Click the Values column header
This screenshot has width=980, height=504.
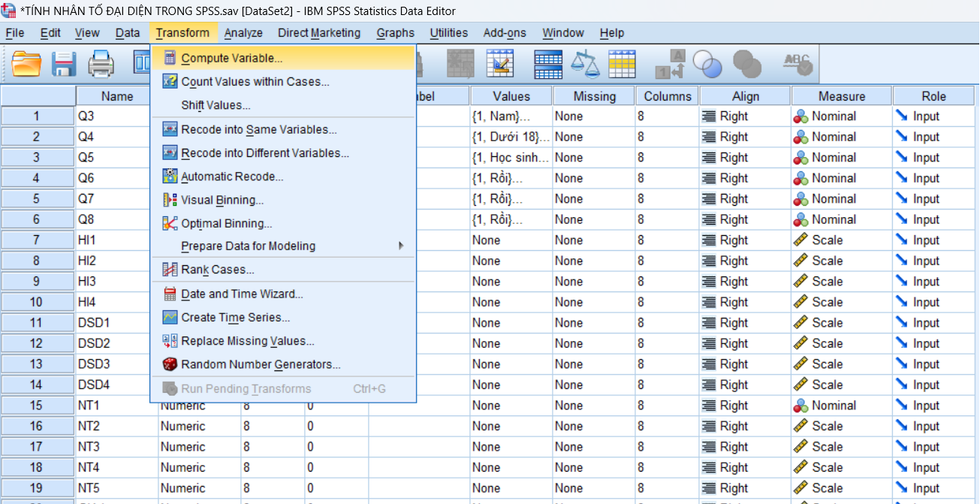pos(511,96)
